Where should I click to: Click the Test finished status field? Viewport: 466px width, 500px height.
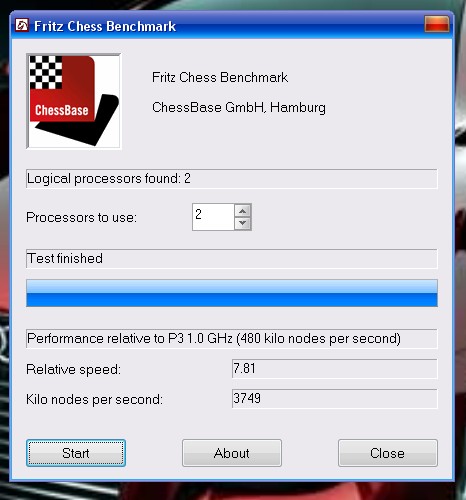coord(232,259)
